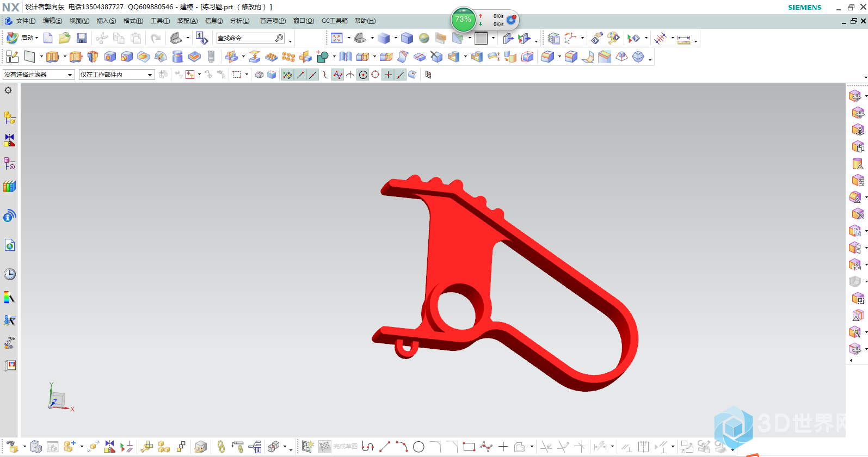Screen dimensions: 868x457
Task: Expand the Datum Plane dropdown arrow
Action: [41, 57]
